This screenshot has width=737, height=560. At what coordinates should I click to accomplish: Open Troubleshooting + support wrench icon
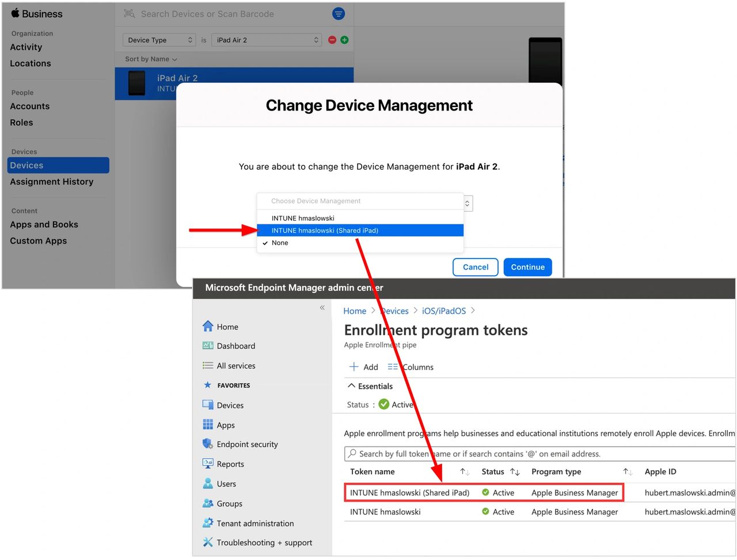click(x=208, y=542)
